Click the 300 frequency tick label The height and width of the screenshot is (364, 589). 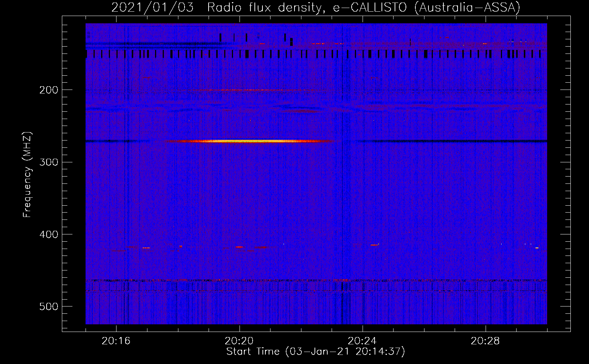click(49, 162)
